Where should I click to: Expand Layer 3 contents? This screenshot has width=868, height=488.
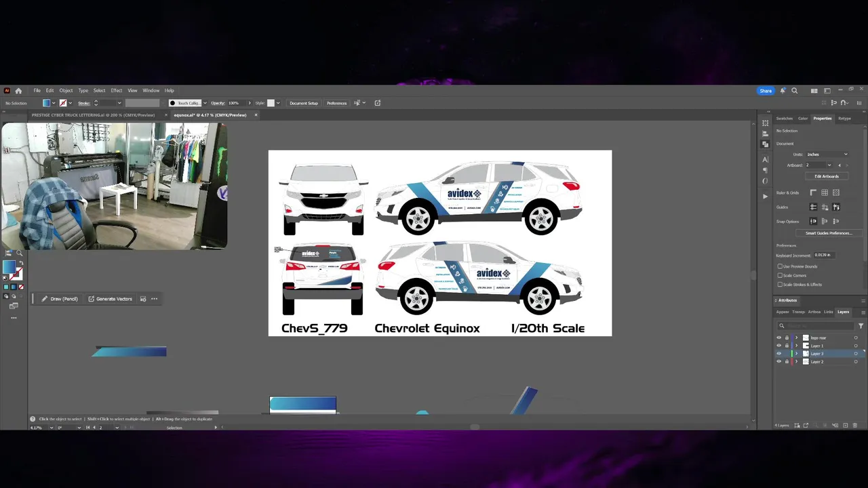pos(796,354)
